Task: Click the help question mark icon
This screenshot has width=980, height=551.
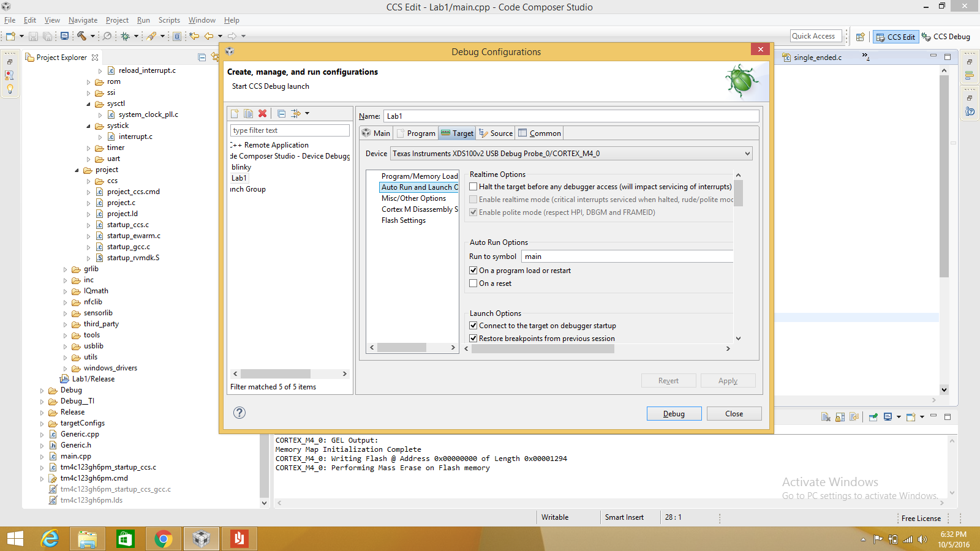Action: click(239, 413)
